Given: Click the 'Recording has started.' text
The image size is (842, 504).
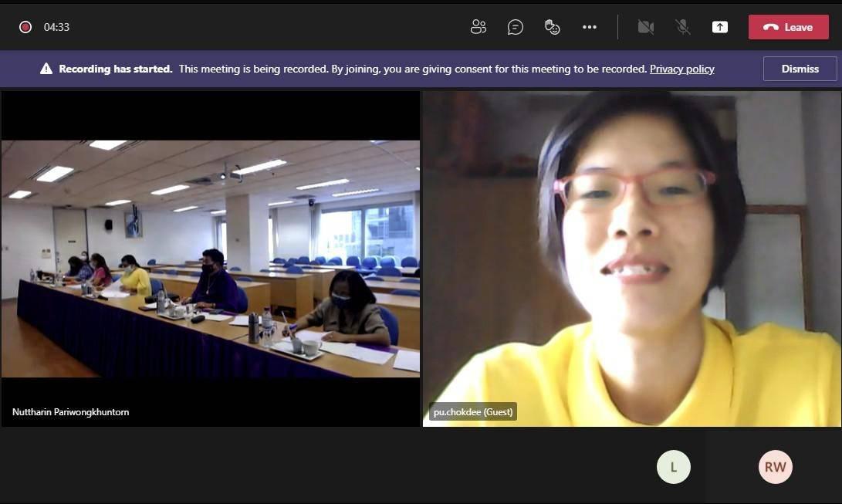Looking at the screenshot, I should (x=116, y=69).
